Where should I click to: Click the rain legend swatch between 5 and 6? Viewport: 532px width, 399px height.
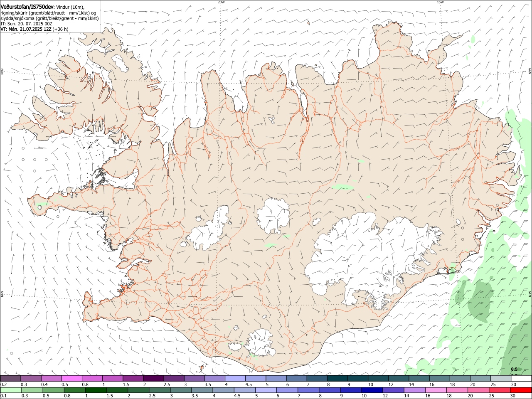pyautogui.click(x=266, y=390)
